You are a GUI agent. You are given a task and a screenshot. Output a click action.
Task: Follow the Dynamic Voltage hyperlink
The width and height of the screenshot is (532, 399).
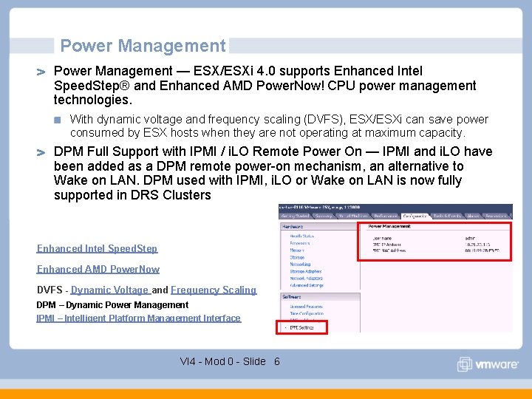click(111, 290)
